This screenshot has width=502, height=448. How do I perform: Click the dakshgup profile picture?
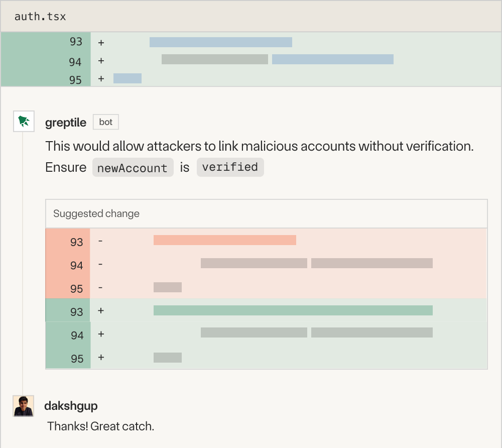(23, 407)
